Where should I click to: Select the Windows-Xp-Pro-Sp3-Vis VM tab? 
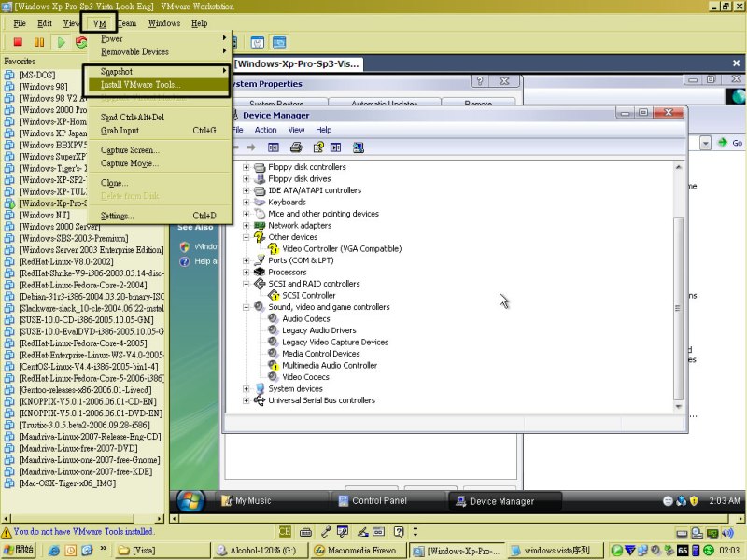(x=297, y=63)
